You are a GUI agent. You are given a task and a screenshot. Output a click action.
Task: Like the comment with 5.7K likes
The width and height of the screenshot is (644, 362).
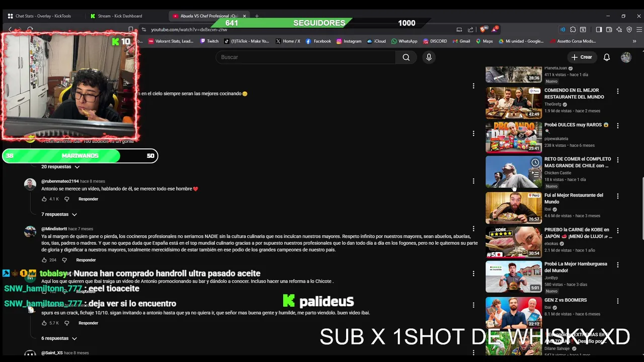[x=44, y=323]
